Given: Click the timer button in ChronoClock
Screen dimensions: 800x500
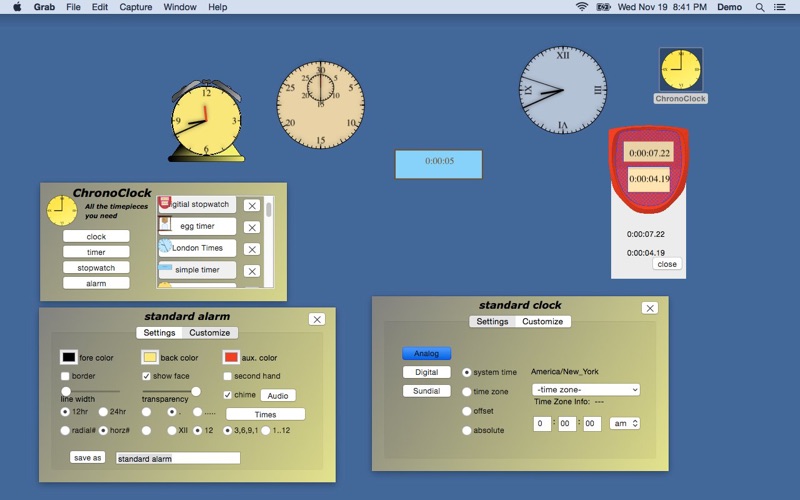Looking at the screenshot, I should click(96, 252).
